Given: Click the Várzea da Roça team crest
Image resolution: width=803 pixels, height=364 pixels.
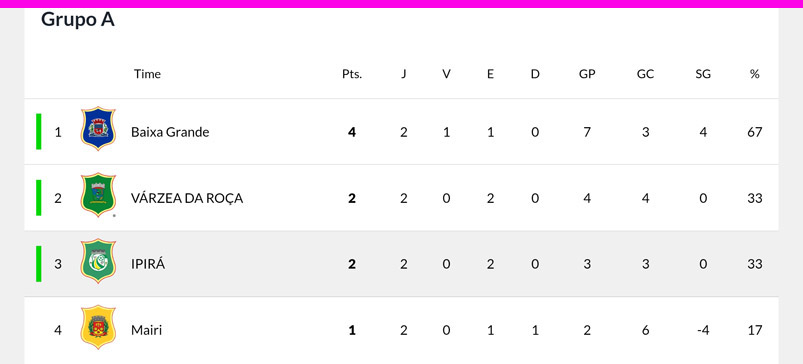Looking at the screenshot, I should tap(98, 195).
